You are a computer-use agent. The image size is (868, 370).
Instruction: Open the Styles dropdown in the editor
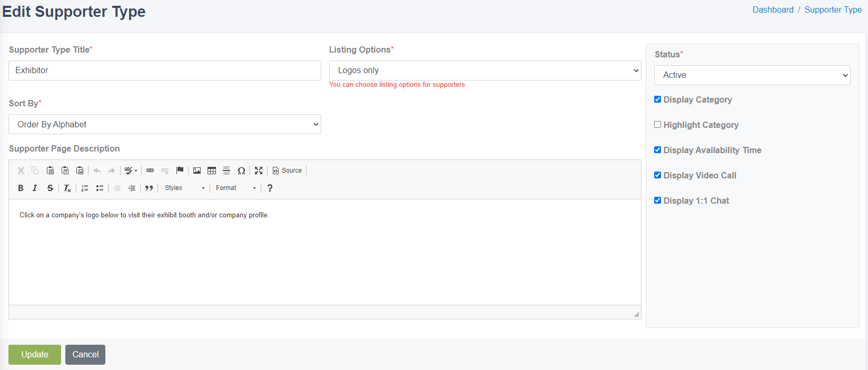[184, 188]
